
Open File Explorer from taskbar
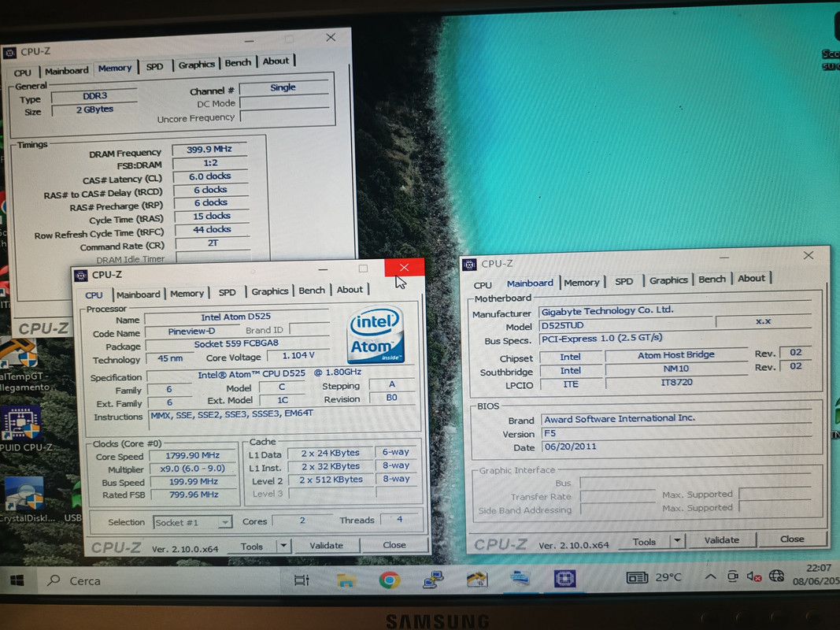[346, 580]
